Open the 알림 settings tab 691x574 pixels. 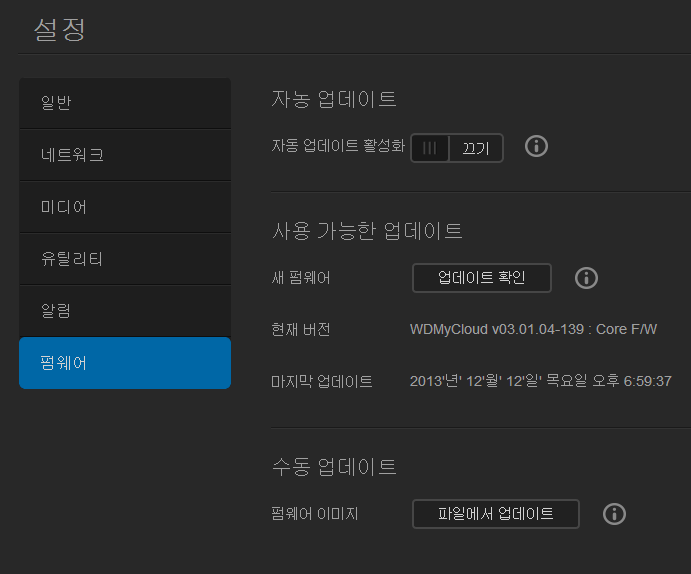[x=125, y=311]
